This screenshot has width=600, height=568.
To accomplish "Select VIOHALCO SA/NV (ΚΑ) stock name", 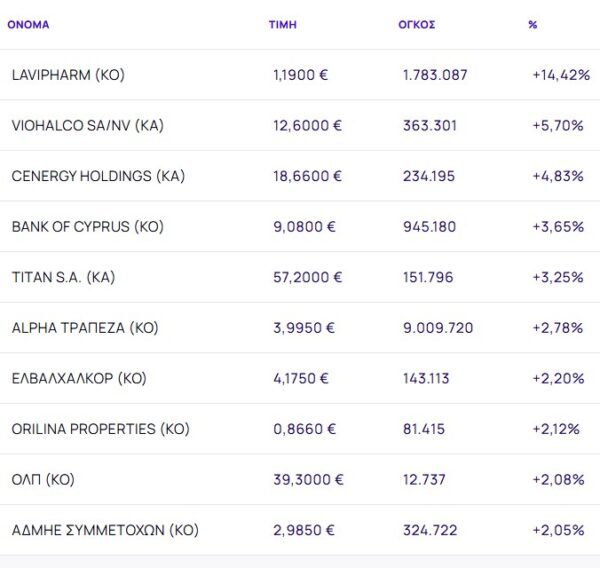I will [x=87, y=125].
